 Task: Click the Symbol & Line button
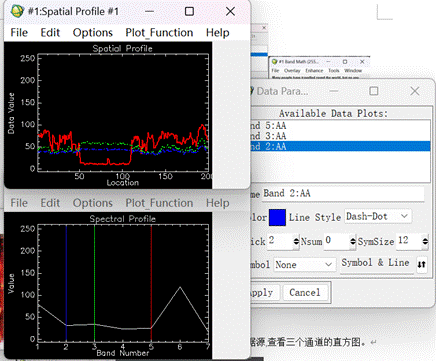(x=377, y=263)
